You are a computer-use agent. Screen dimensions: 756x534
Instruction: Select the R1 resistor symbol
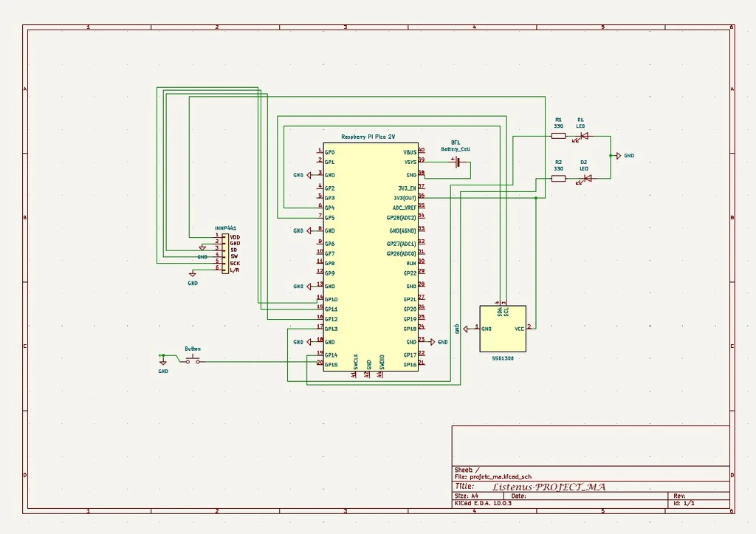point(558,136)
